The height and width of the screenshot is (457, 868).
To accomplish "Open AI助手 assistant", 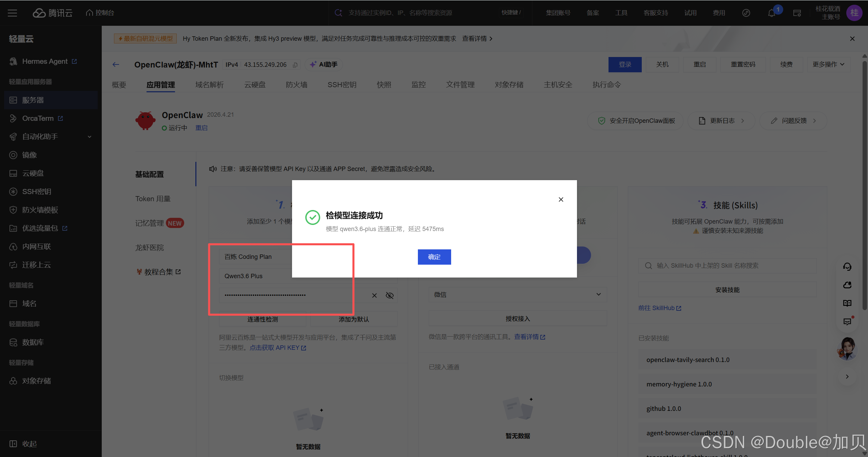I will pyautogui.click(x=324, y=64).
